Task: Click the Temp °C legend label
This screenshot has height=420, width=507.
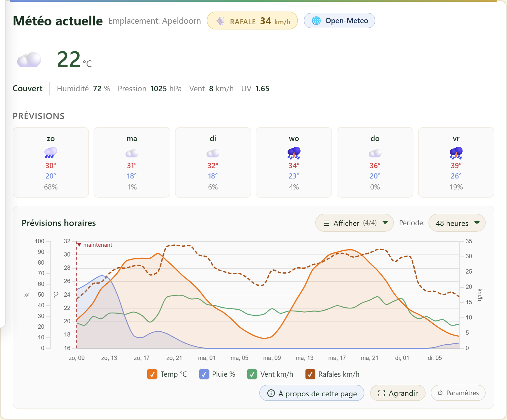Action: [174, 374]
